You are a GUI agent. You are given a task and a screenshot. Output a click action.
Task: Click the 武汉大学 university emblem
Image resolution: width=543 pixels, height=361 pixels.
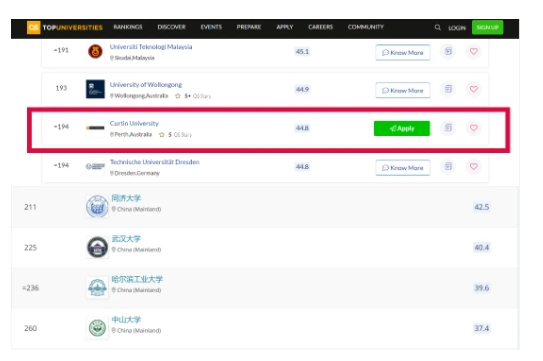(x=97, y=247)
